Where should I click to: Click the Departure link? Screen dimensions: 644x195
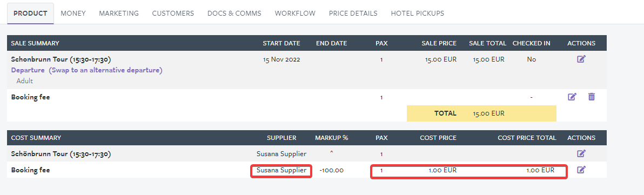point(28,70)
